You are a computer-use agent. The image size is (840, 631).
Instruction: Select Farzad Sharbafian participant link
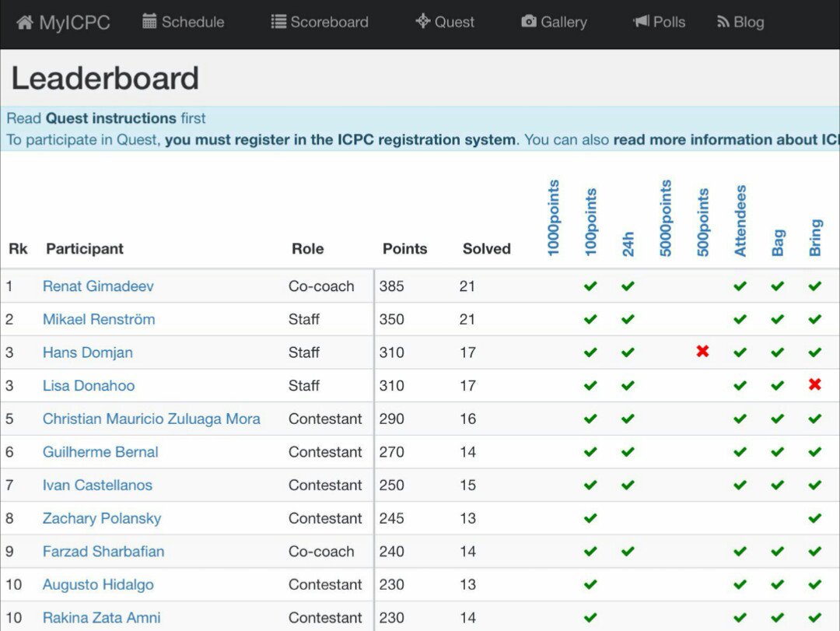(103, 551)
